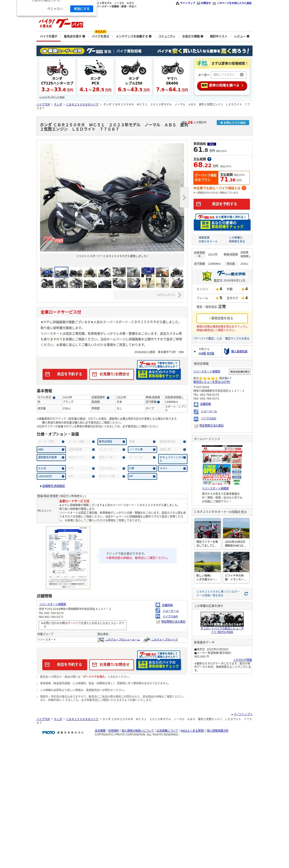
Task: Click 来店を予約する in price sidebar
Action: [x=221, y=204]
